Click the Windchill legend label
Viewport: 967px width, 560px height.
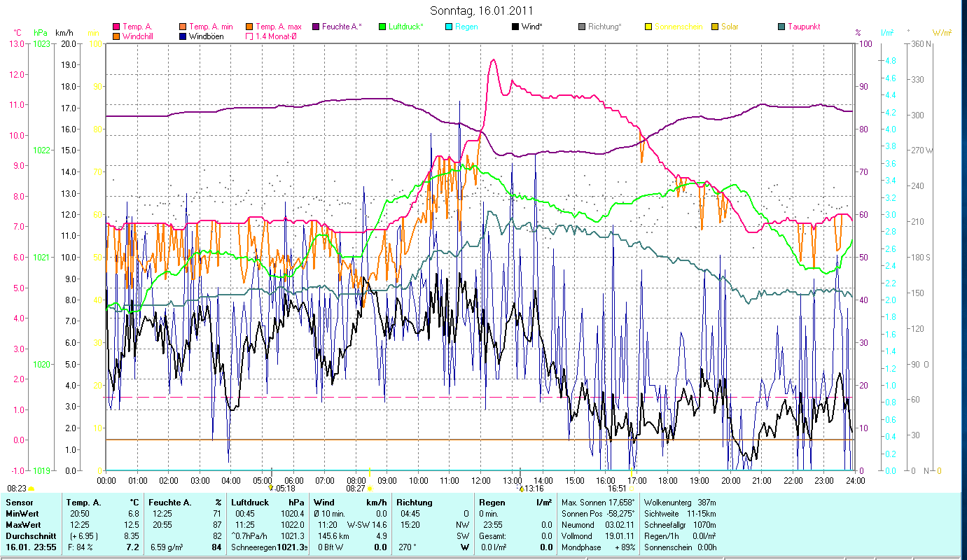point(138,36)
